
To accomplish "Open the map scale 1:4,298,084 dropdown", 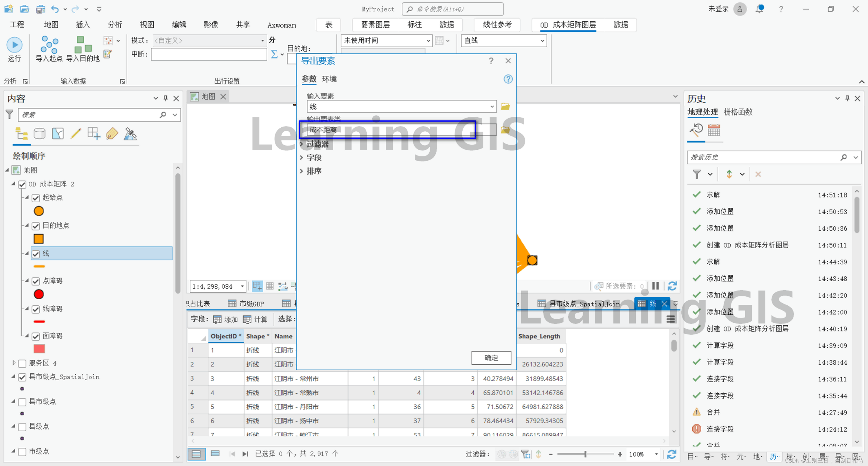I will [242, 286].
